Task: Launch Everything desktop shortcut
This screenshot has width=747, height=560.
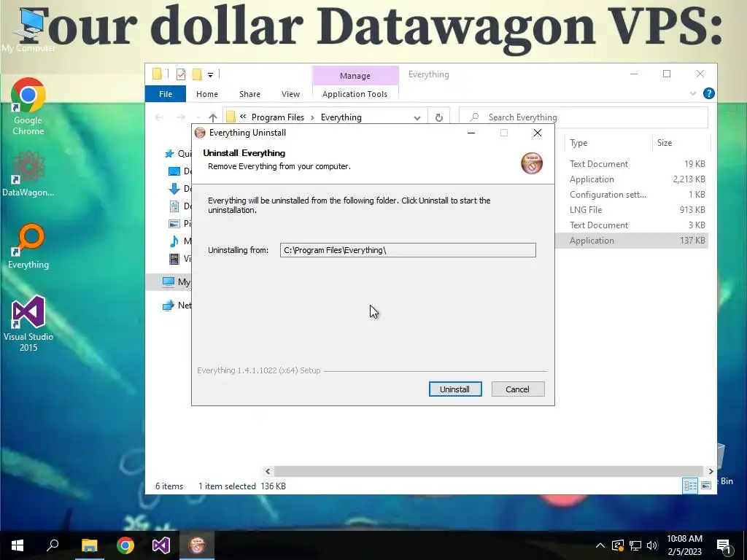Action: click(28, 246)
